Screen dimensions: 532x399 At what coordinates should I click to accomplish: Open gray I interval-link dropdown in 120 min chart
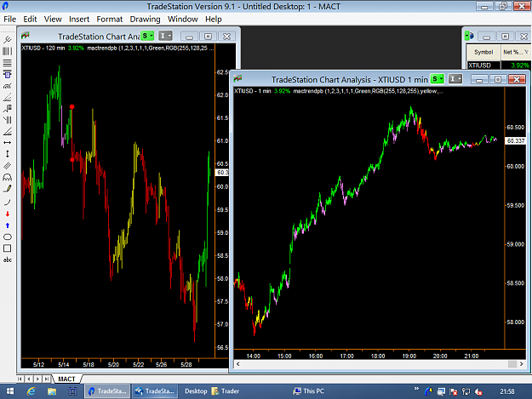[165, 36]
